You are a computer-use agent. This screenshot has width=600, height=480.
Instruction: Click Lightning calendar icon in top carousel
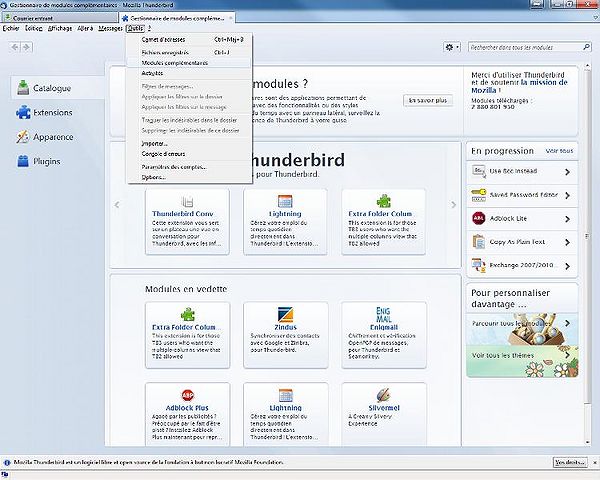click(285, 201)
